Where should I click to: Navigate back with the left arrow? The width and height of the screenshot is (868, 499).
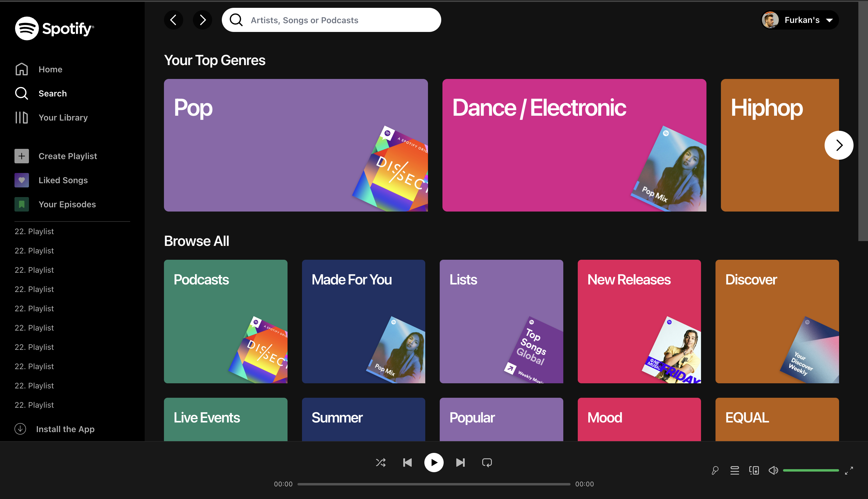point(173,20)
